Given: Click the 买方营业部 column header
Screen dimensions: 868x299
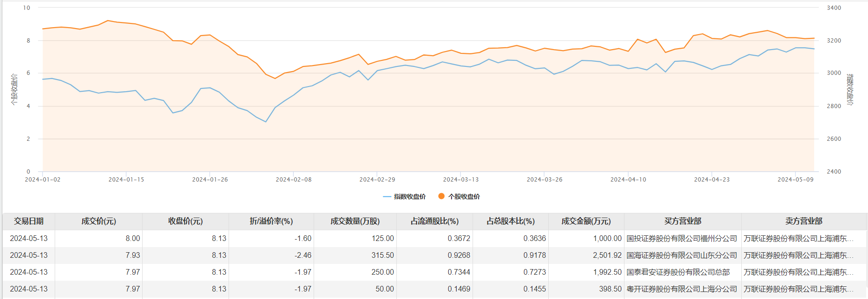Looking at the screenshot, I should click(683, 221).
